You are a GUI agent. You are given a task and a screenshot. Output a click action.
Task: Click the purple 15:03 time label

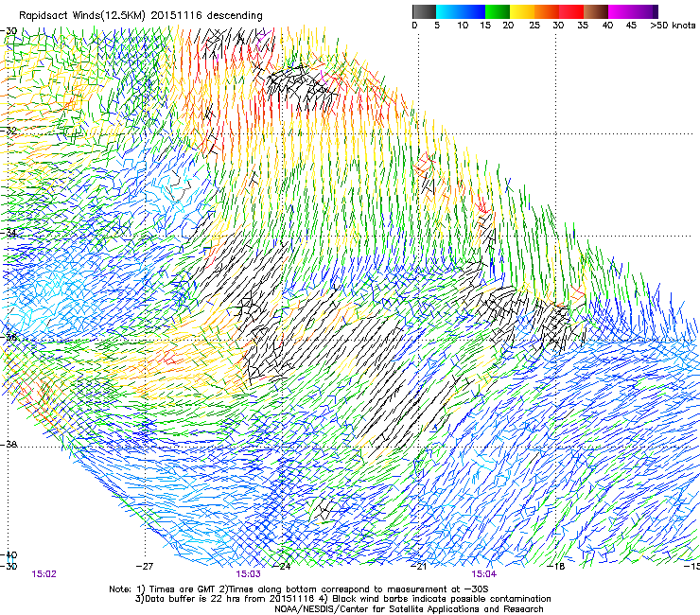pos(248,574)
